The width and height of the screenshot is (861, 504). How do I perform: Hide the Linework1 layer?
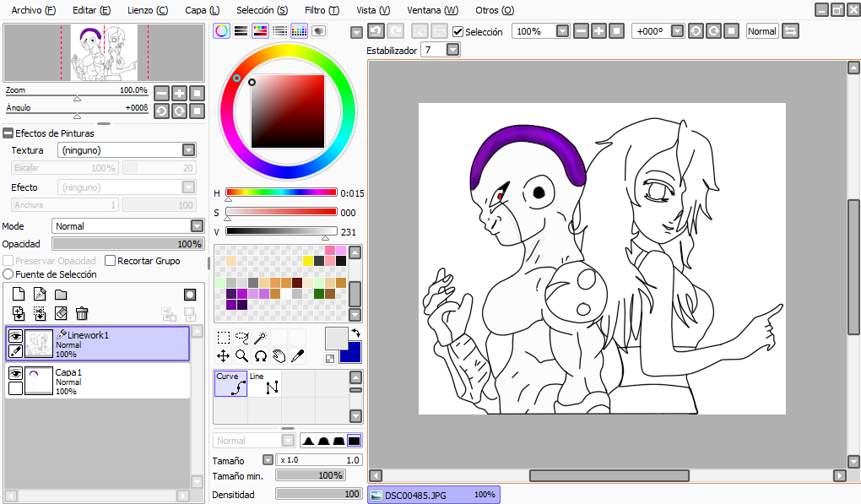15,335
